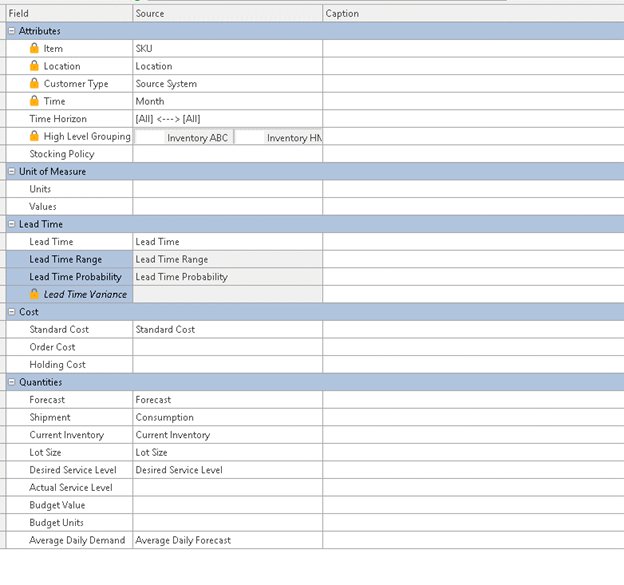Click the lock icon beside Time field
The width and height of the screenshot is (624, 585).
[x=34, y=101]
